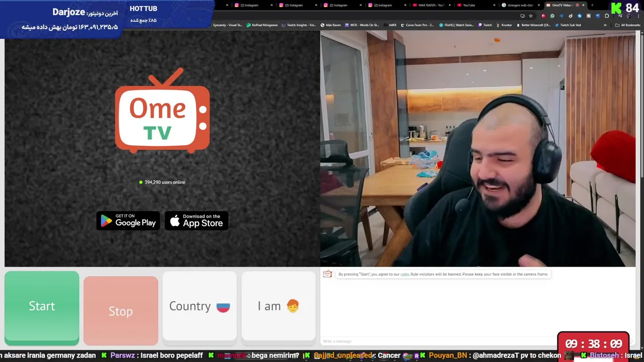Close the MAK RAVEN YouTube tab
644x362 pixels.
pyautogui.click(x=450, y=5)
